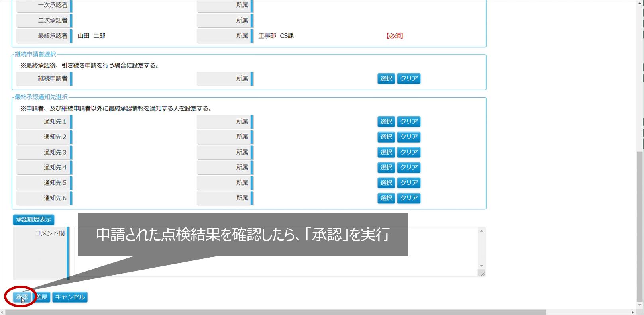Click the page vertical scrollbar thumb
The width and height of the screenshot is (644, 315).
coord(640,227)
